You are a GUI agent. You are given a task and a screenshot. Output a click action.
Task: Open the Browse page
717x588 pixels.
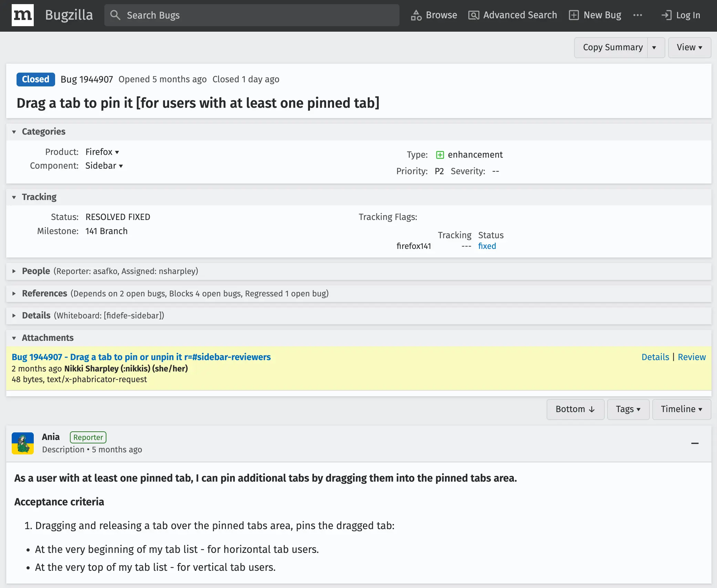(x=434, y=15)
